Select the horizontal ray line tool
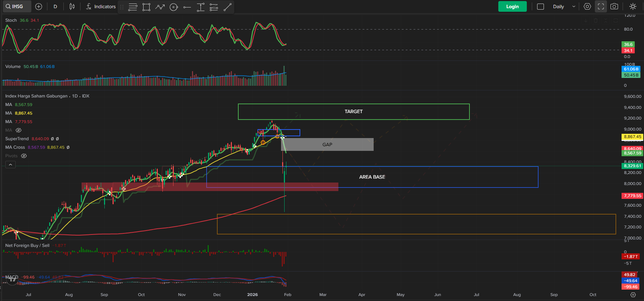Viewport: 644px width, 301px height. point(187,7)
